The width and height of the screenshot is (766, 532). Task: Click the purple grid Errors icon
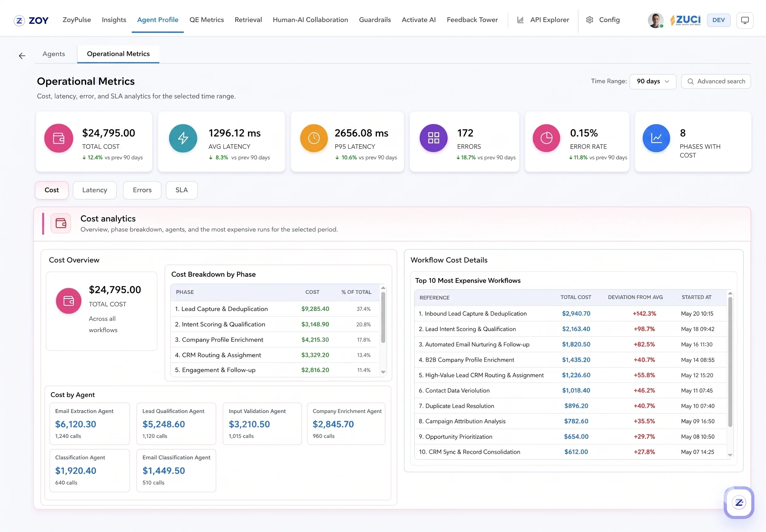433,138
